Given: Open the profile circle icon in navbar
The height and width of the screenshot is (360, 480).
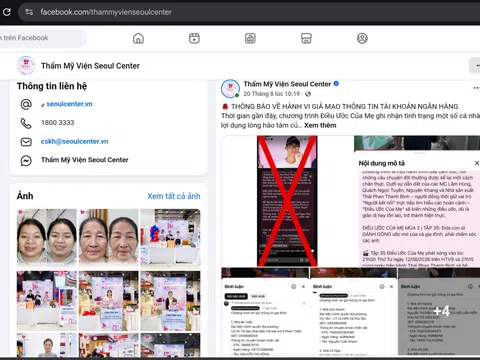Looking at the screenshot, I should pos(362,38).
